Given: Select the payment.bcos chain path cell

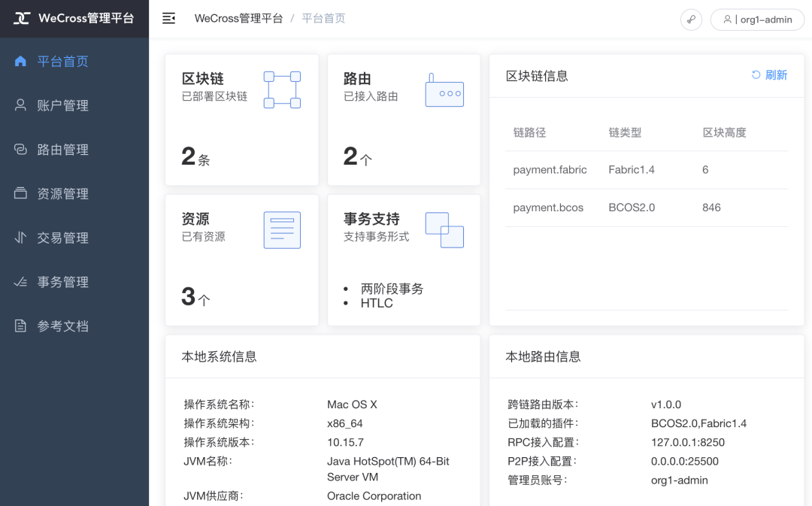Looking at the screenshot, I should click(548, 208).
